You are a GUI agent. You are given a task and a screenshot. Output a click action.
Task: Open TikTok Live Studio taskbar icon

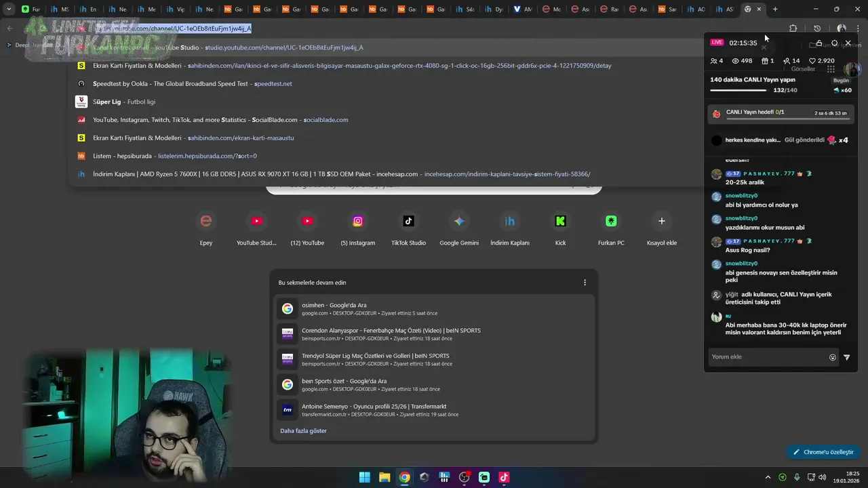point(504,477)
